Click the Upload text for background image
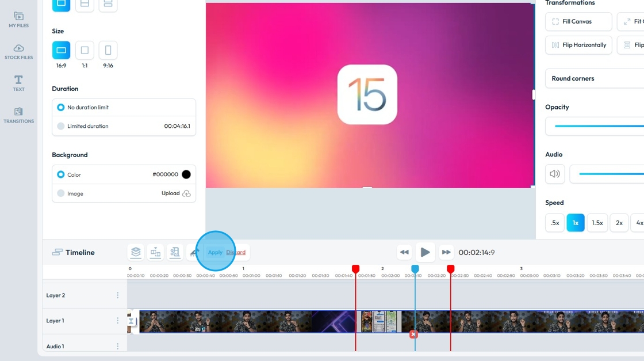The width and height of the screenshot is (644, 361). [170, 193]
